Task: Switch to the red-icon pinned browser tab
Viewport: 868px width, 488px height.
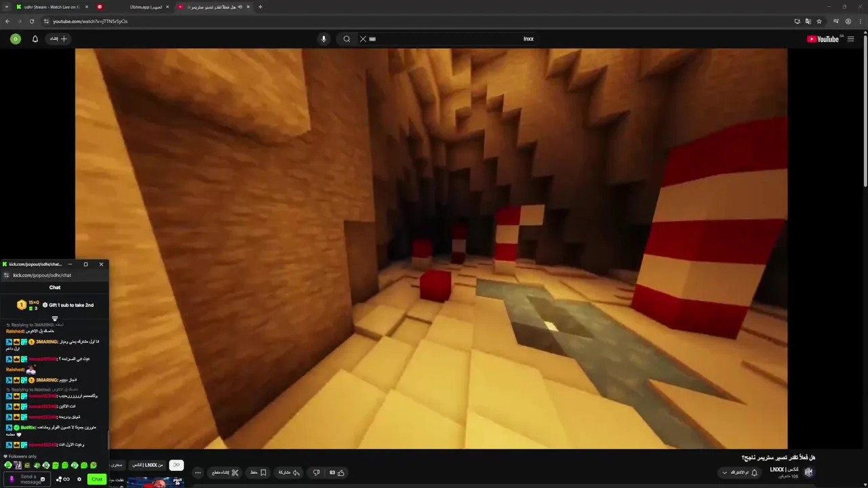Action: click(100, 7)
